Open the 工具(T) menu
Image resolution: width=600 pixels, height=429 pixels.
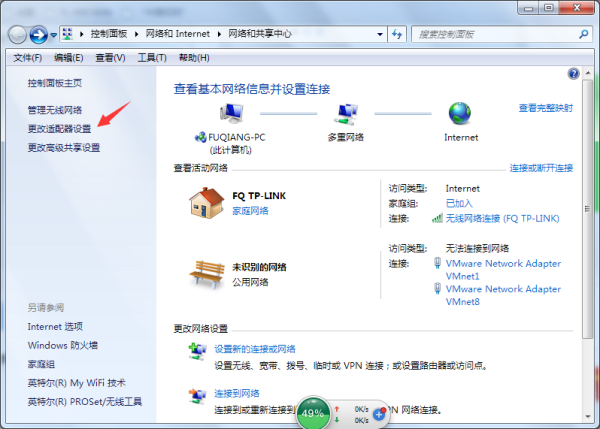(152, 58)
